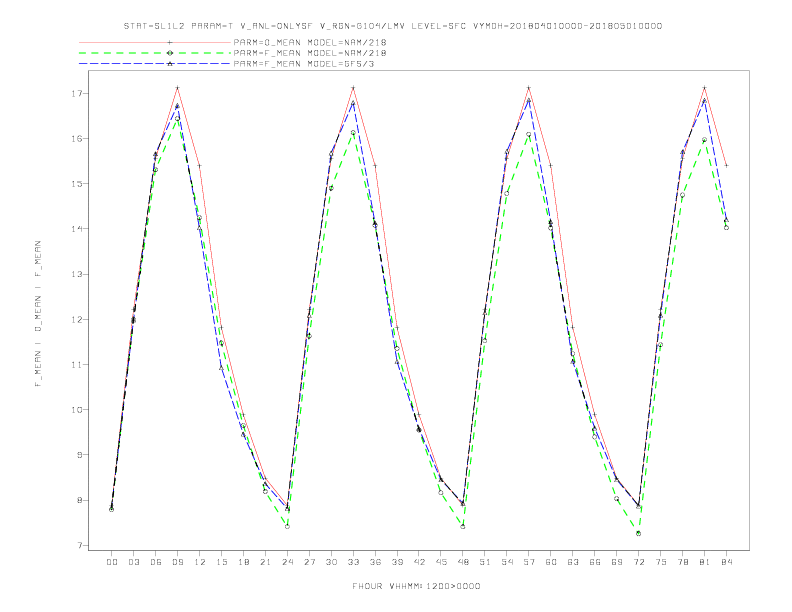
Task: Click x-axis tick label 48
Action: 463,562
